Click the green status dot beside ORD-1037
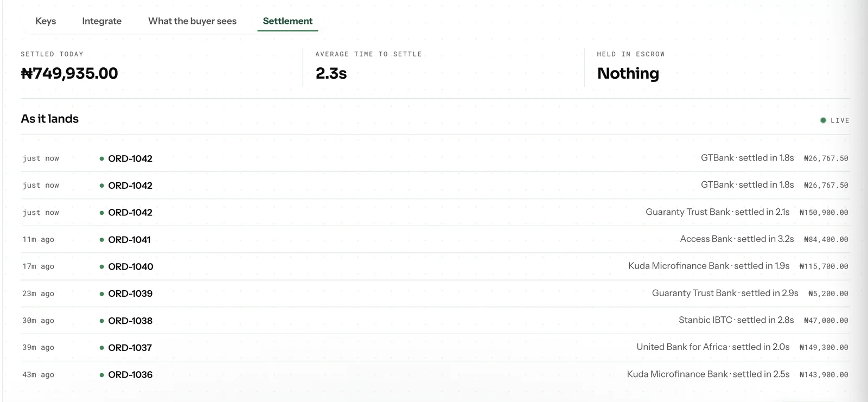This screenshot has width=868, height=402. point(101,348)
